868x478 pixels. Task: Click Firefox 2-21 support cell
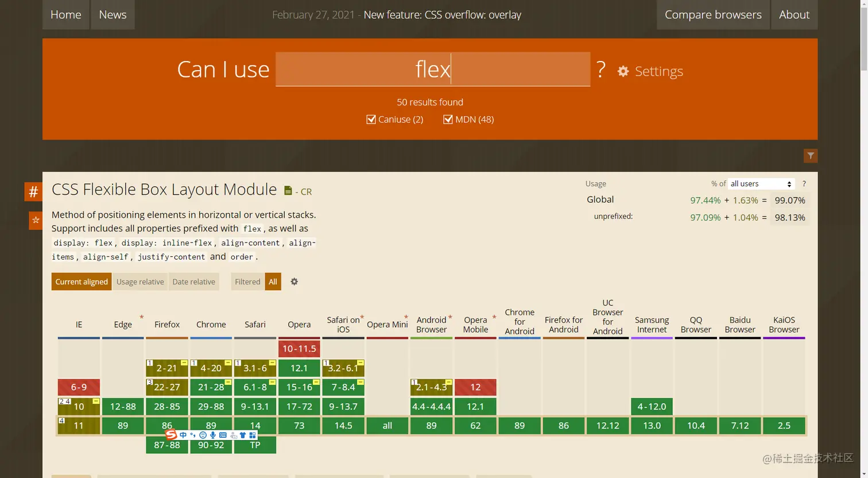pyautogui.click(x=167, y=368)
